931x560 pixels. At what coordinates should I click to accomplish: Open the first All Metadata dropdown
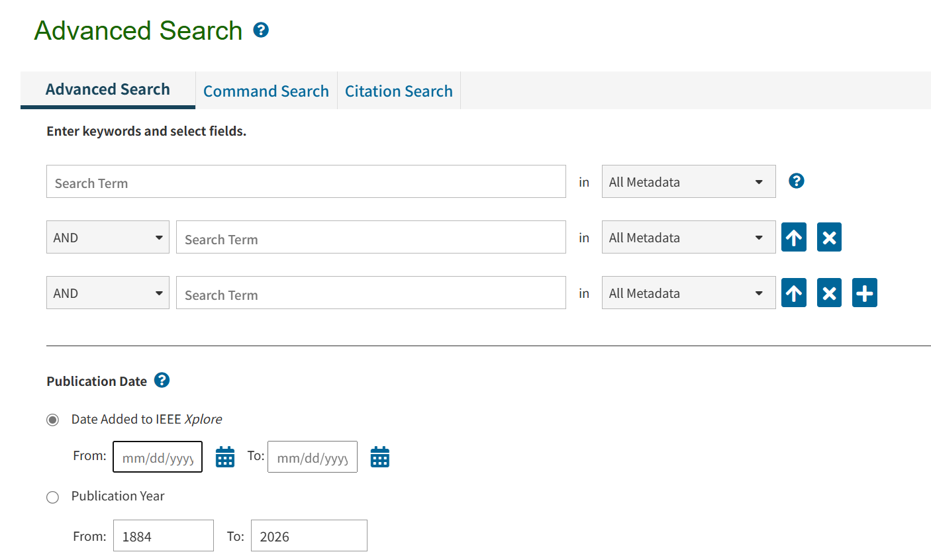tap(688, 181)
